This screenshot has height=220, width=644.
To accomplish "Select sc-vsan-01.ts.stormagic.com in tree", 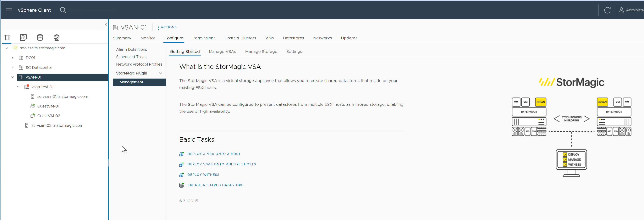I will (63, 96).
